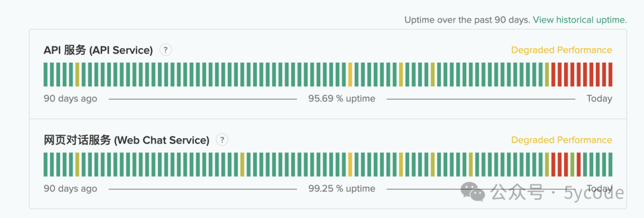Select the first red bar in Web Chat row
Image resolution: width=644 pixels, height=218 pixels.
point(553,164)
